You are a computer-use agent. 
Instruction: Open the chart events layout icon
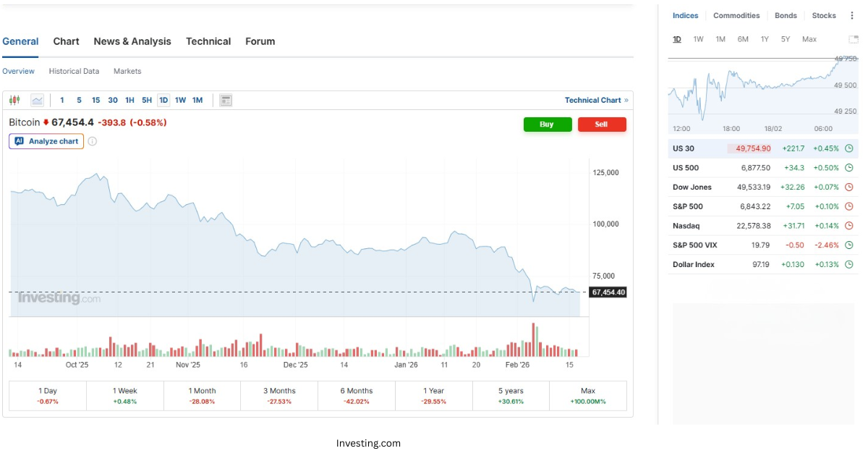(225, 100)
